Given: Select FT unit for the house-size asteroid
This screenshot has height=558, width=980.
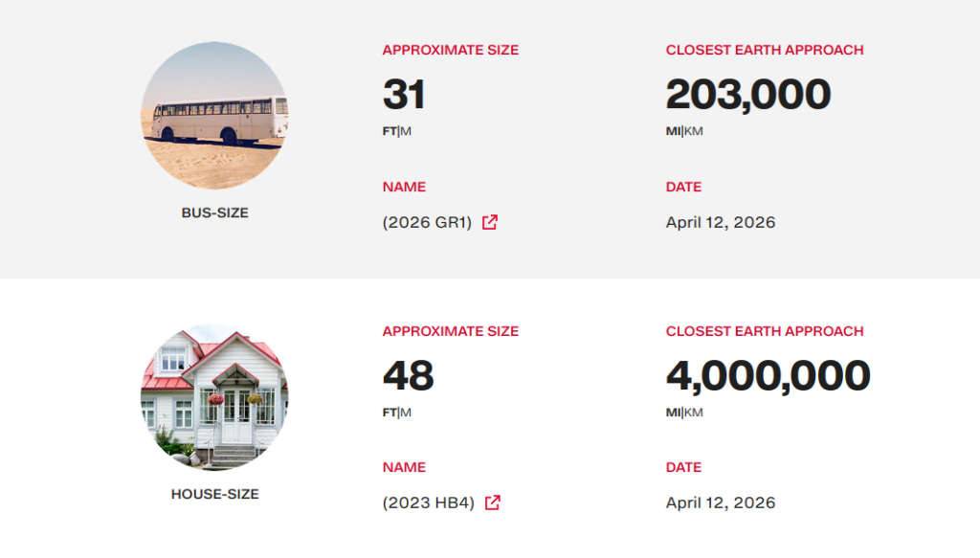Looking at the screenshot, I should (x=390, y=413).
